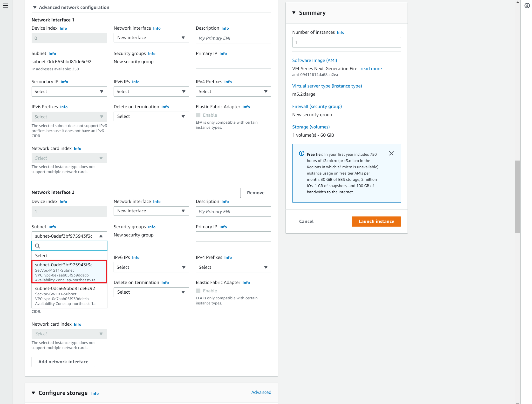
Task: Open Firewall (security group) link
Action: pyautogui.click(x=317, y=107)
